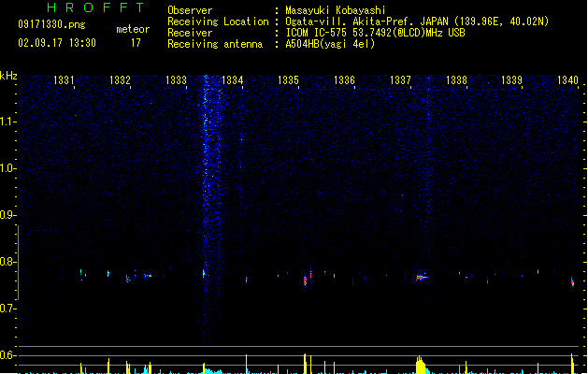Click the ICOM IC-575 receiver text
Viewport: 588px width, 374px height.
pyautogui.click(x=376, y=33)
